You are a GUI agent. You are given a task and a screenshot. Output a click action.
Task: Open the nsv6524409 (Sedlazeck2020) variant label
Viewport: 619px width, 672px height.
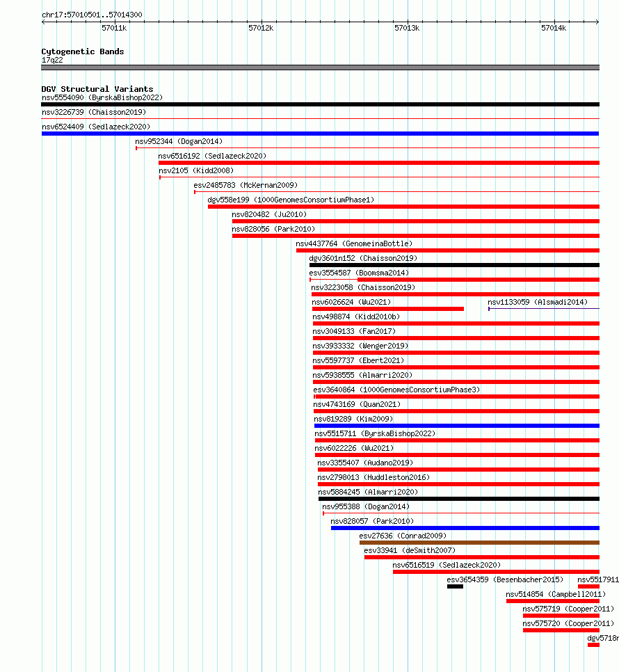(x=96, y=127)
